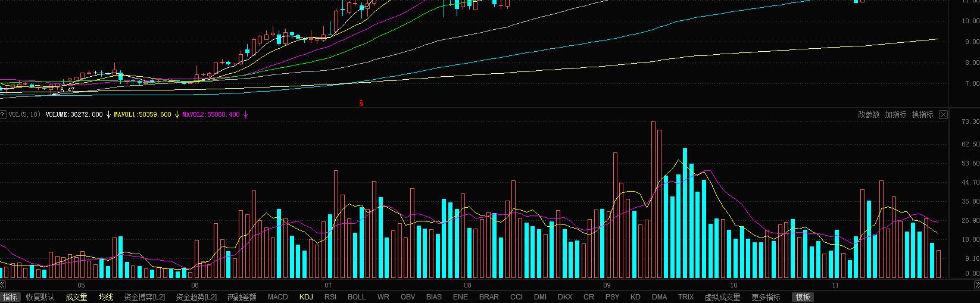Image resolution: width=980 pixels, height=303 pixels.
Task: Switch to the MACD indicator
Action: click(x=277, y=297)
